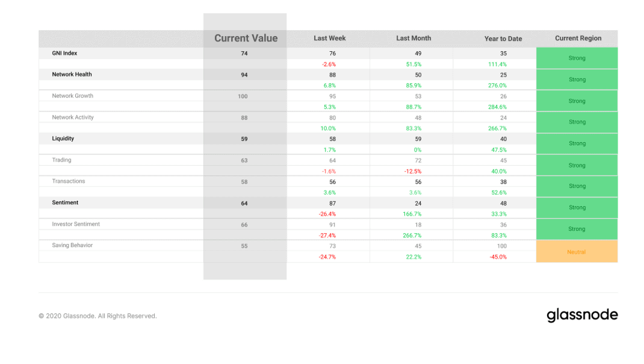Select the GNI Index row label
This screenshot has width=644, height=364.
(x=64, y=53)
